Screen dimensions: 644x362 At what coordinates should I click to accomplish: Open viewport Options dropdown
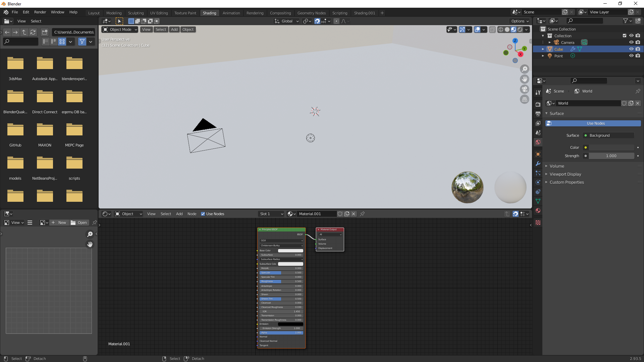520,21
